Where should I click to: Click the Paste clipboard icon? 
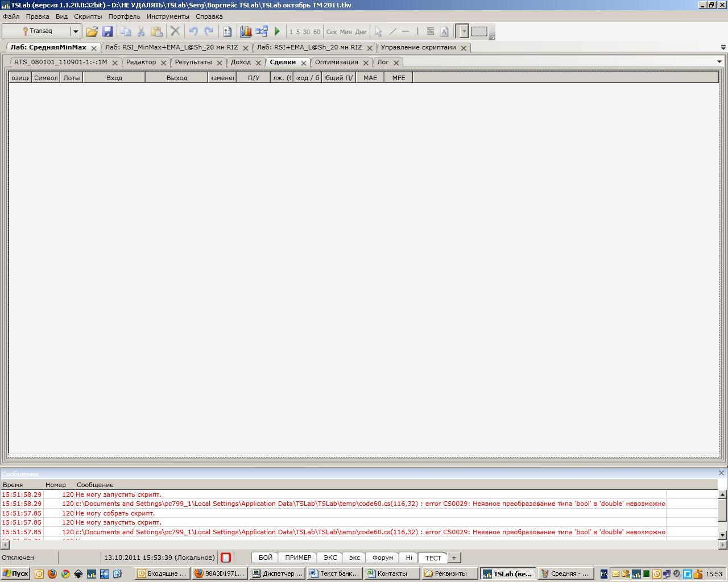(156, 32)
